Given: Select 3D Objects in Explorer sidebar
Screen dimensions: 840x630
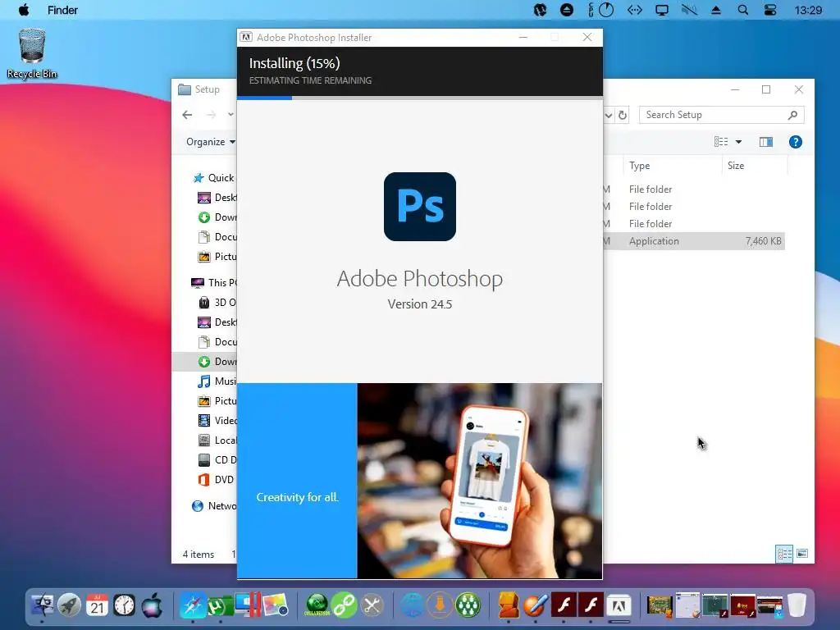Looking at the screenshot, I should point(217,302).
